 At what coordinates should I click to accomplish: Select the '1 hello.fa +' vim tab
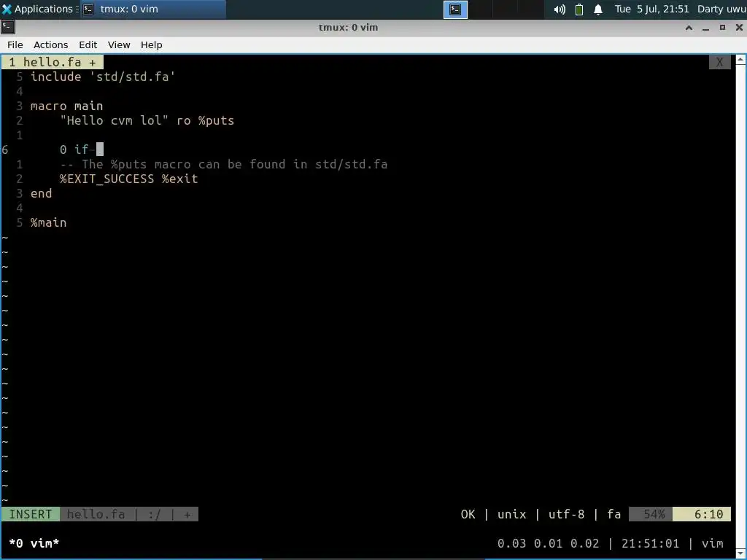53,63
